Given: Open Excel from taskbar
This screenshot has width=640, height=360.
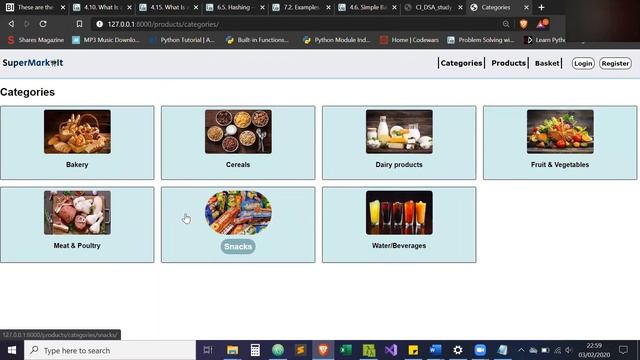Looking at the screenshot, I should (346, 350).
